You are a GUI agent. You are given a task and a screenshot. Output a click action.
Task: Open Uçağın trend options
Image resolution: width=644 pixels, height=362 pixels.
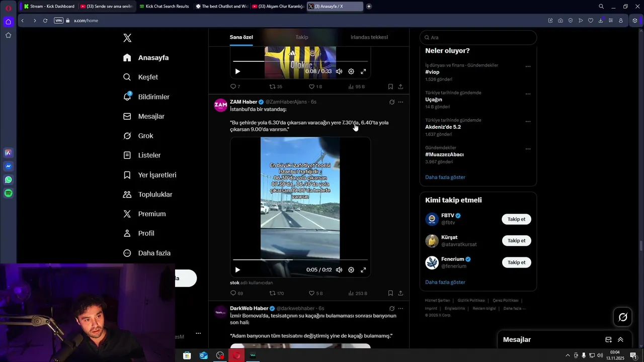pyautogui.click(x=528, y=94)
